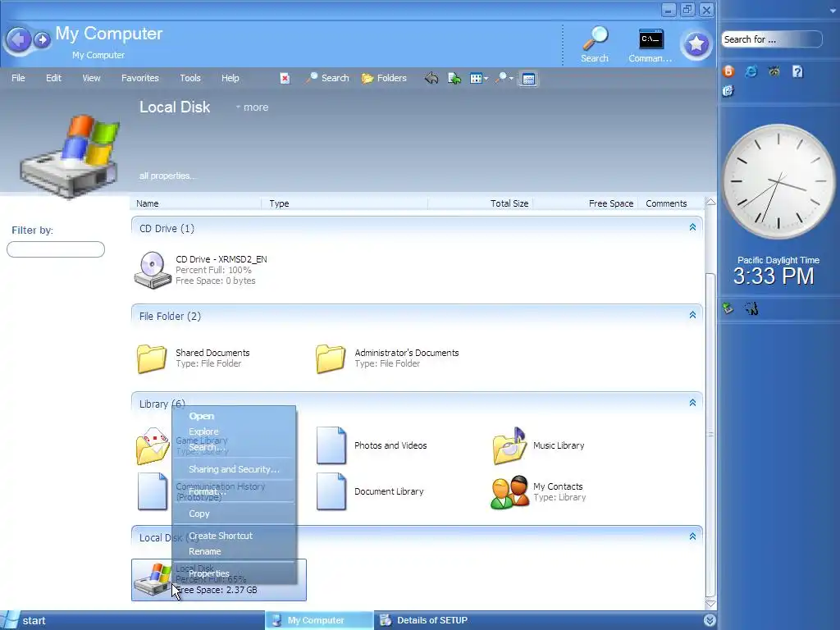Click the Favorites star button
The image size is (840, 630).
(696, 44)
